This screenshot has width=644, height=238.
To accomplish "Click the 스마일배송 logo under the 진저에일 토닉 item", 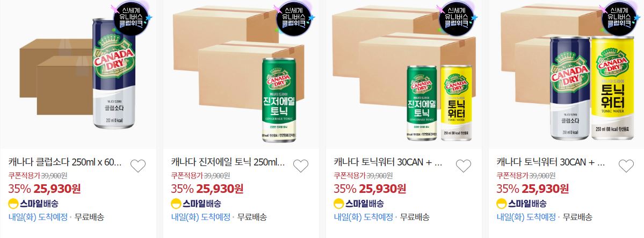I will pyautogui.click(x=196, y=204).
